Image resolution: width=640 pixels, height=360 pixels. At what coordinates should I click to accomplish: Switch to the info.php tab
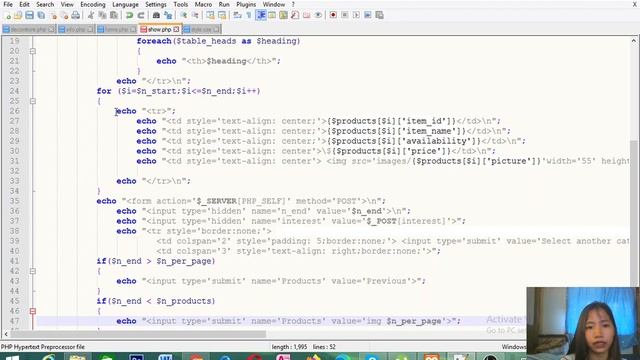(x=76, y=29)
